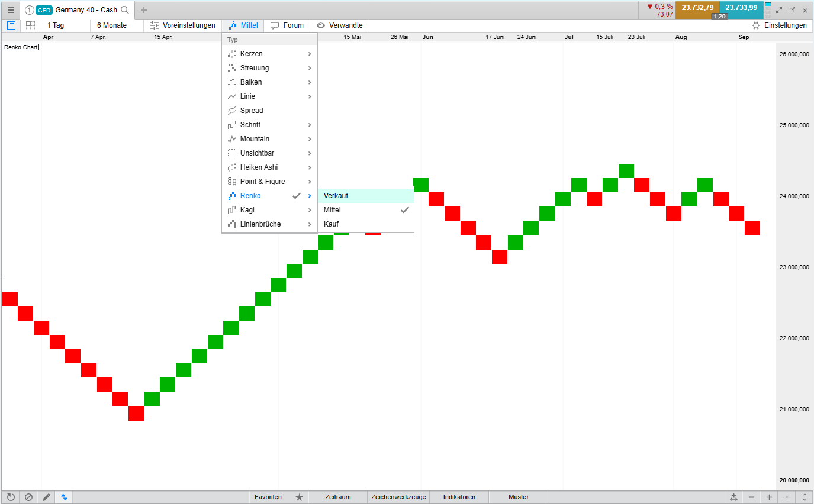Viewport: 814px width, 504px height.
Task: Uncheck Mittel in the Renko submenu
Action: tap(332, 209)
